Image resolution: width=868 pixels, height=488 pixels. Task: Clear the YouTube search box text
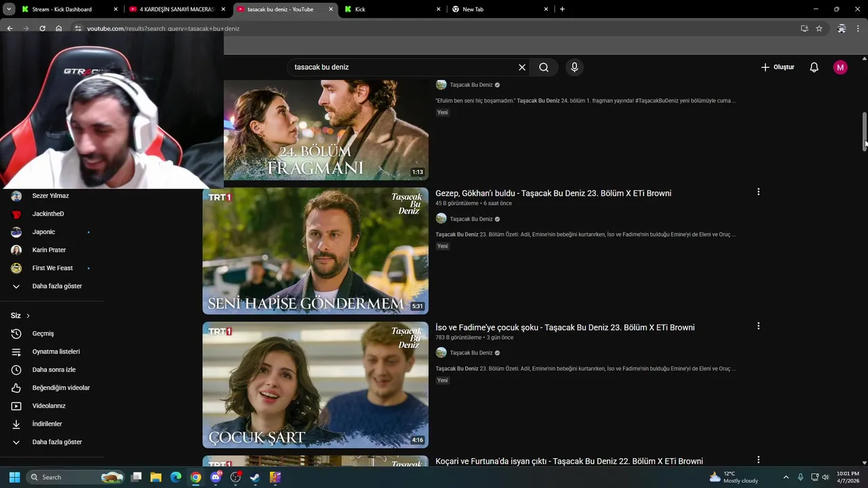[x=522, y=67]
